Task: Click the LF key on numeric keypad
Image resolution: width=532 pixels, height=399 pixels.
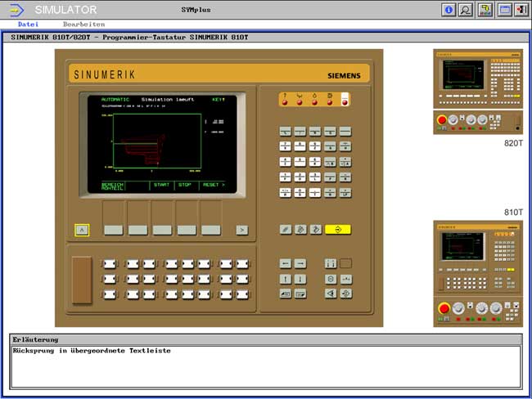Action: pyautogui.click(x=345, y=193)
